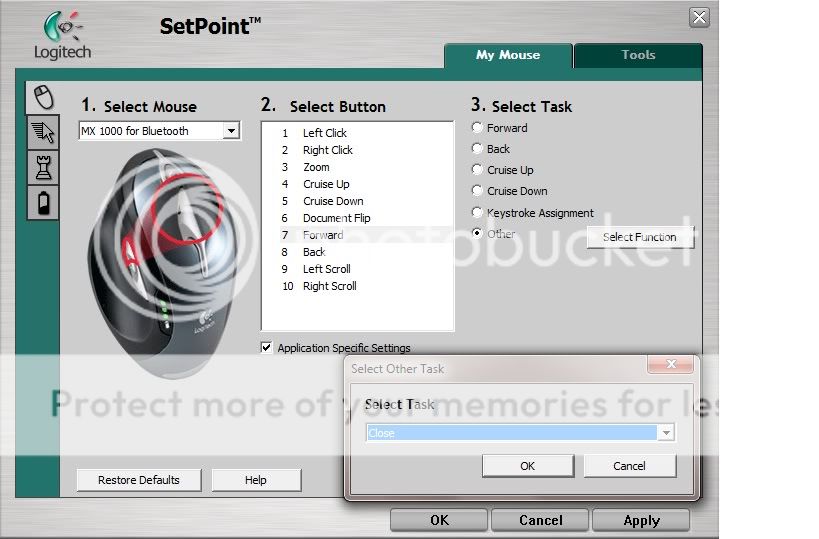819x539 pixels.
Task: Click the main SetPoint OK button
Action: pos(439,520)
